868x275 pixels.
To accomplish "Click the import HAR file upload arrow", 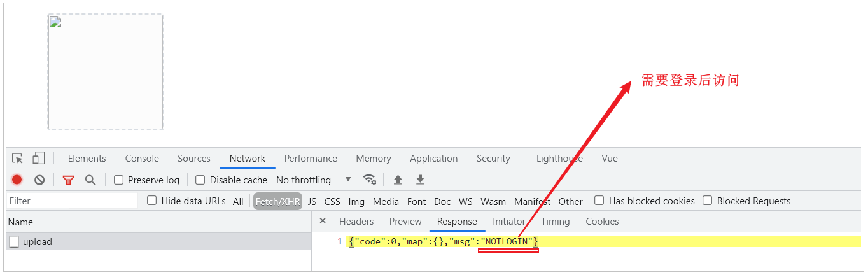I will [x=398, y=180].
